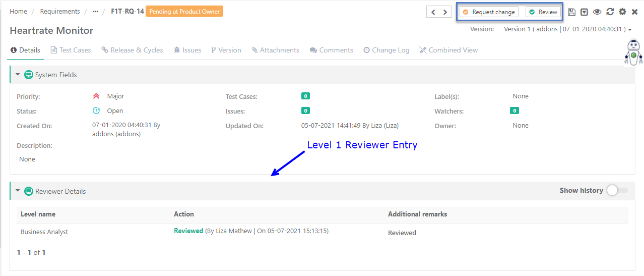Click the Description None text

(x=27, y=159)
